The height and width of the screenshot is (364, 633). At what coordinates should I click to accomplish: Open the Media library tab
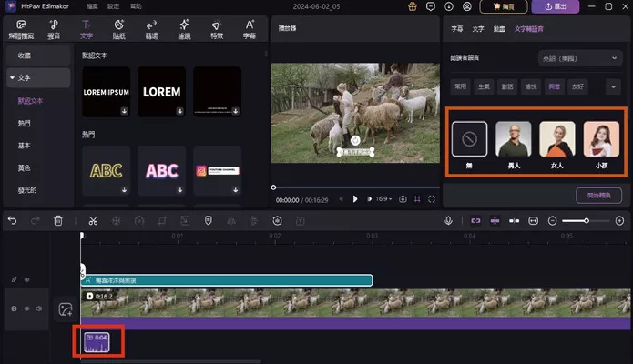click(21, 29)
